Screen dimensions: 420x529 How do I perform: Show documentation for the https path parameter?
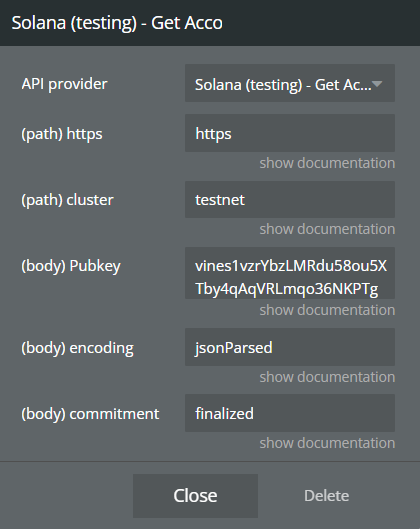(x=327, y=163)
